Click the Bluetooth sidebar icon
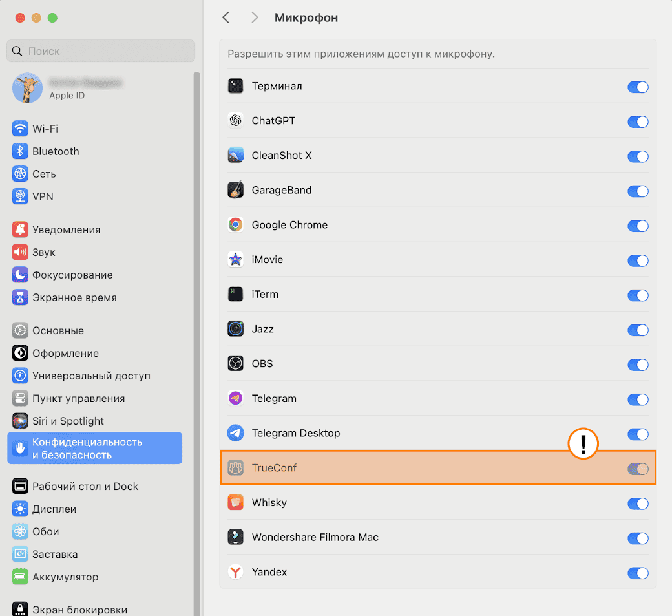 (20, 151)
